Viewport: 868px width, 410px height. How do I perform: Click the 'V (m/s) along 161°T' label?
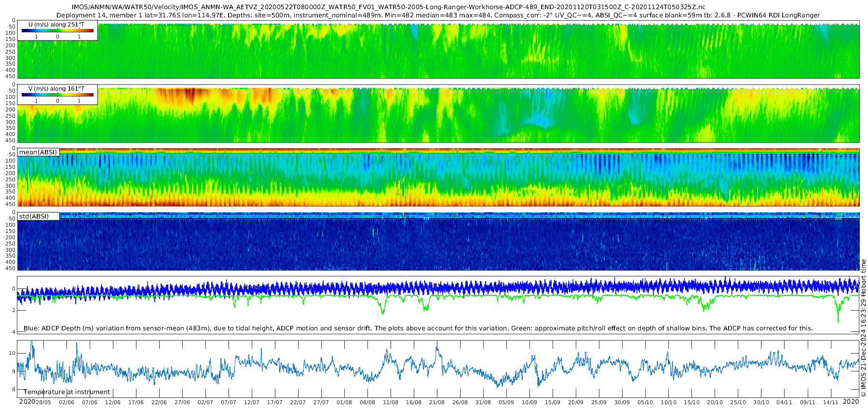tap(56, 89)
